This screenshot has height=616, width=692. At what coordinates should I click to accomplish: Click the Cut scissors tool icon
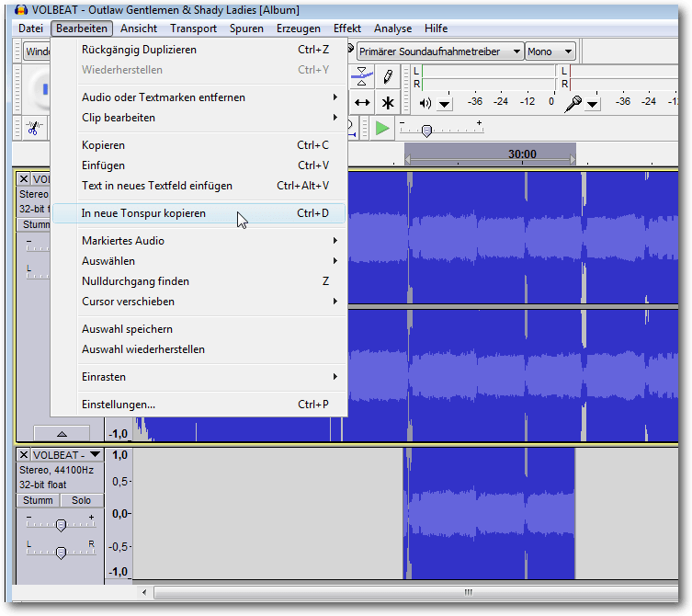coord(33,128)
